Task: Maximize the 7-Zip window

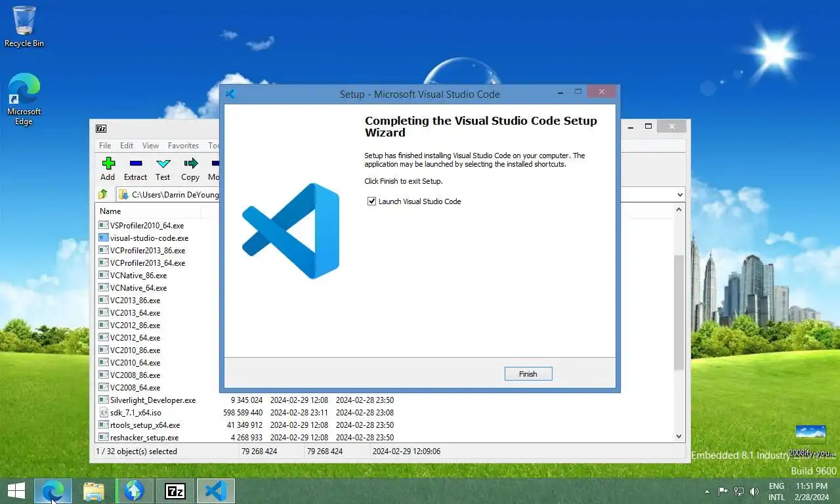Action: coord(648,126)
